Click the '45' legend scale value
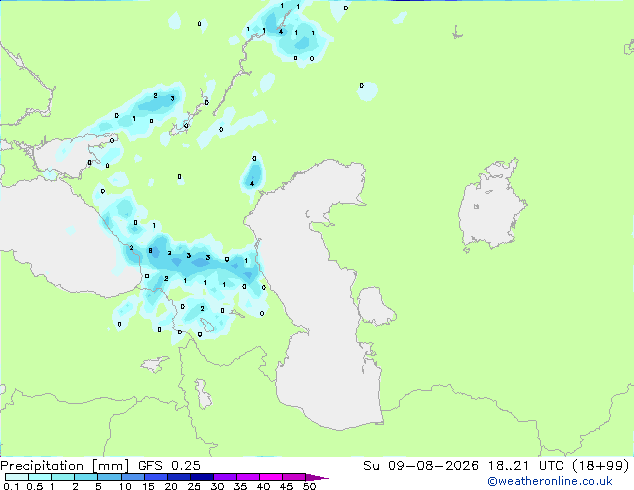Screen dimensions: 634x490 [287, 486]
